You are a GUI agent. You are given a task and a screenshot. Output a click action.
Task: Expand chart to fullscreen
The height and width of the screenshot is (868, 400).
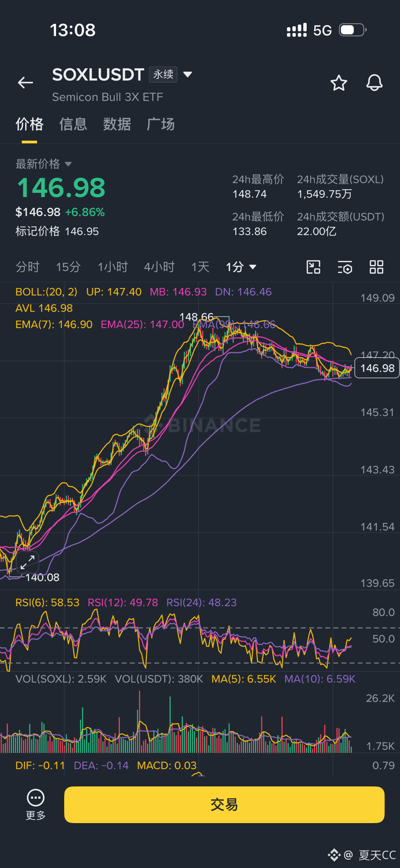pos(28,562)
